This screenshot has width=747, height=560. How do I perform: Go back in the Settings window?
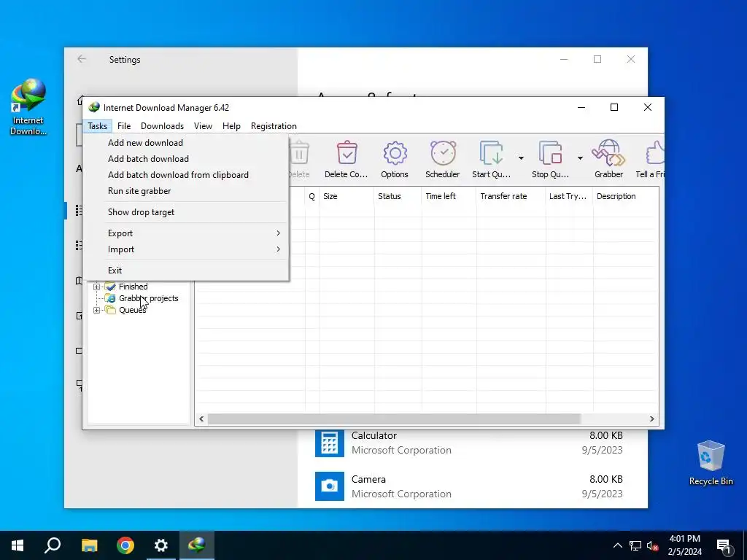click(82, 59)
